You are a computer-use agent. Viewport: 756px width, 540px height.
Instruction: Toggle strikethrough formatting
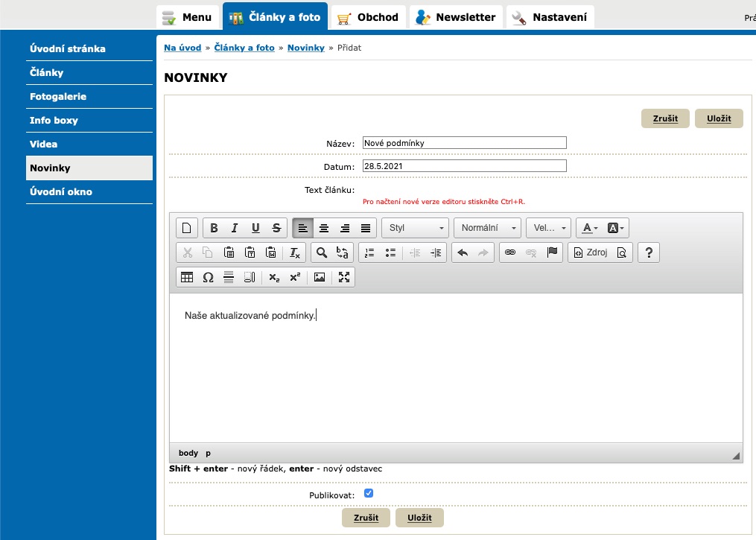click(277, 228)
